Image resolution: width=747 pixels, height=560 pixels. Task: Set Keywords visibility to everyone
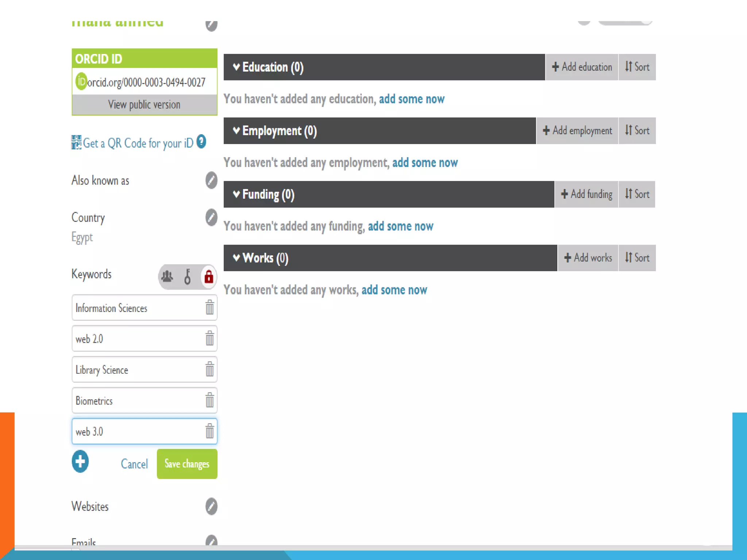tap(167, 277)
